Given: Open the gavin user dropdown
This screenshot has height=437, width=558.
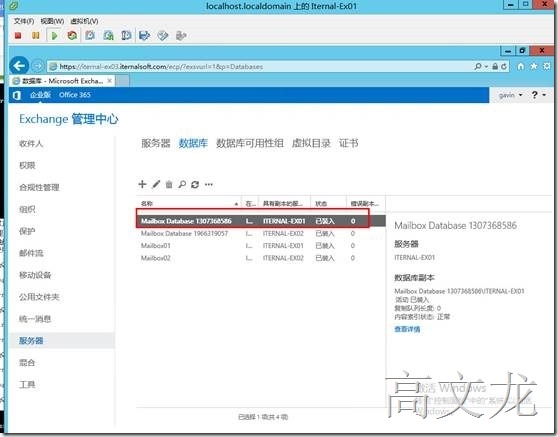Looking at the screenshot, I should click(511, 95).
